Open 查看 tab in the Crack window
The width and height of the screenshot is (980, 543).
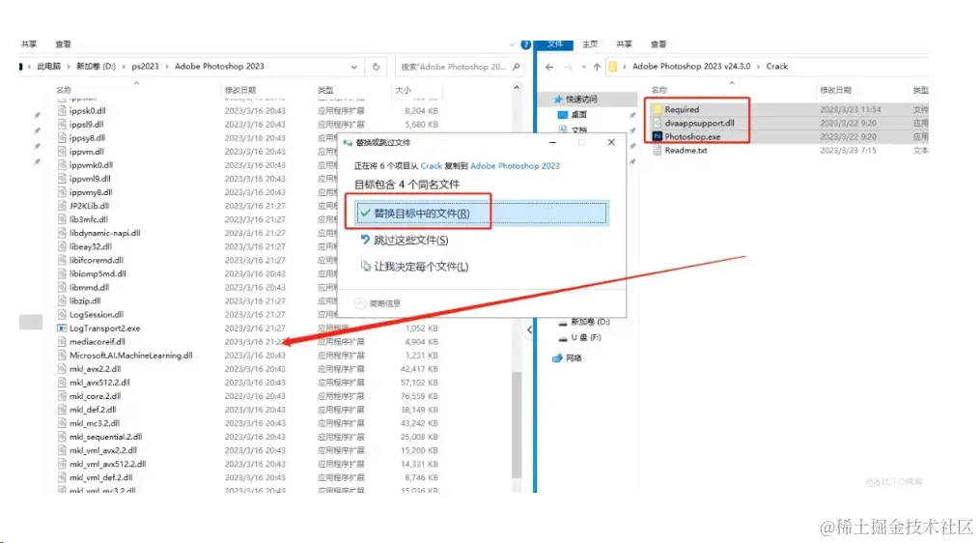(x=658, y=43)
